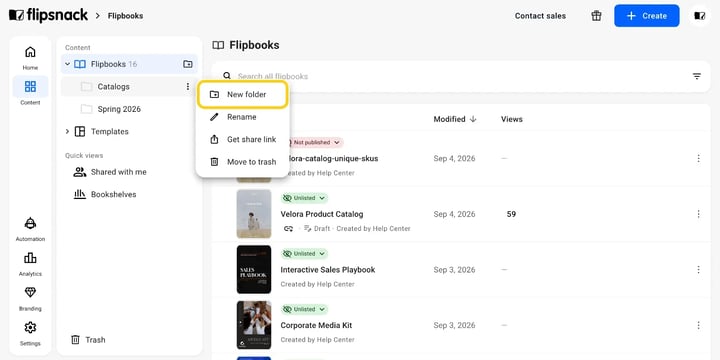Open Unlisted dropdown for Interactive Sales Playbook
This screenshot has width=720, height=360.
tap(304, 253)
